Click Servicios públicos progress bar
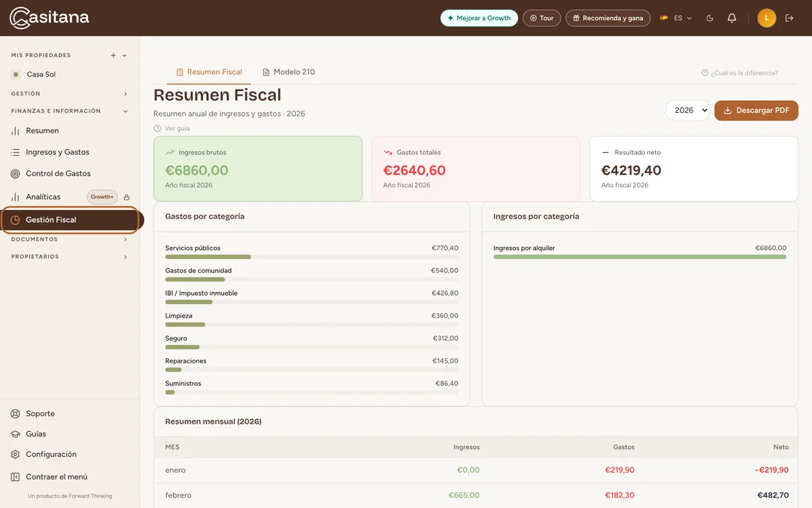This screenshot has height=508, width=812. pyautogui.click(x=312, y=257)
